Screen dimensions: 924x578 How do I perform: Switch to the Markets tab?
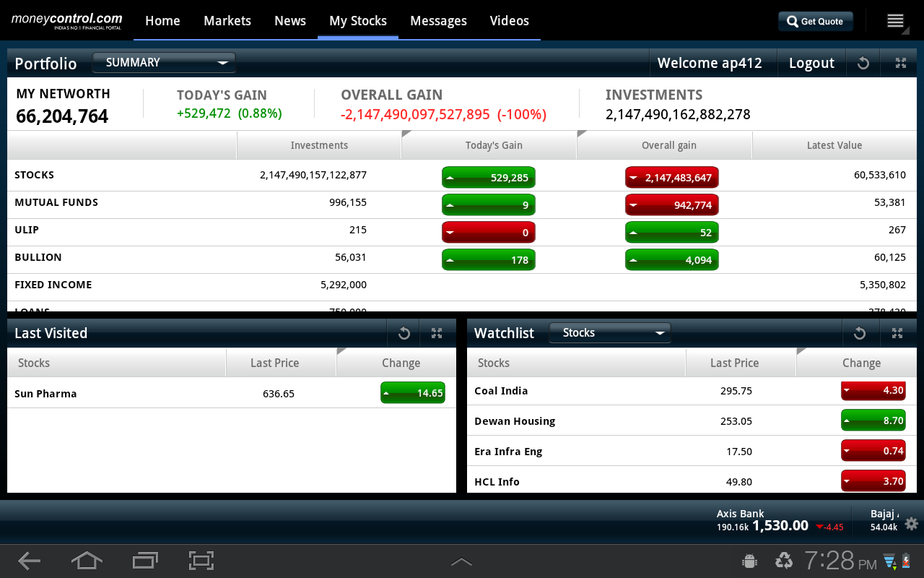pos(227,21)
